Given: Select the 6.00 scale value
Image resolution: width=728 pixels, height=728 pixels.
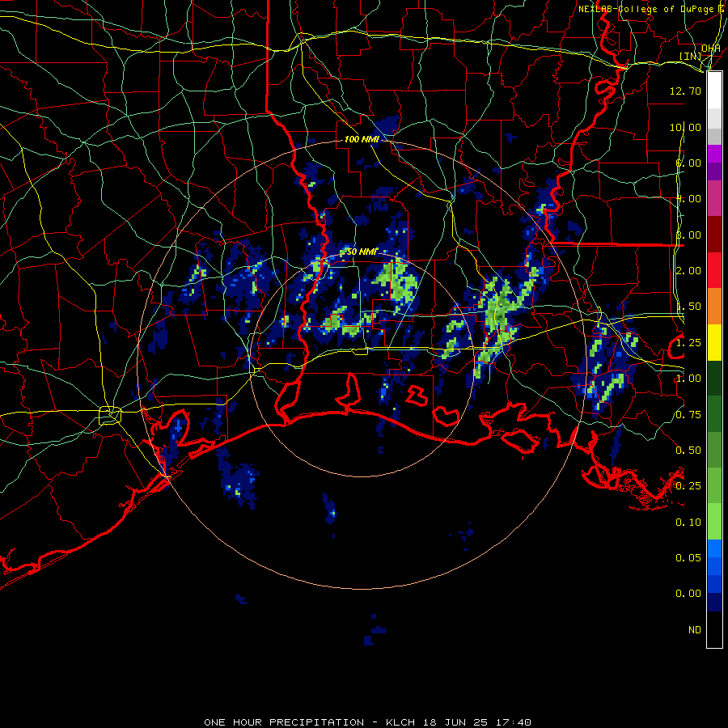Looking at the screenshot, I should (688, 163).
